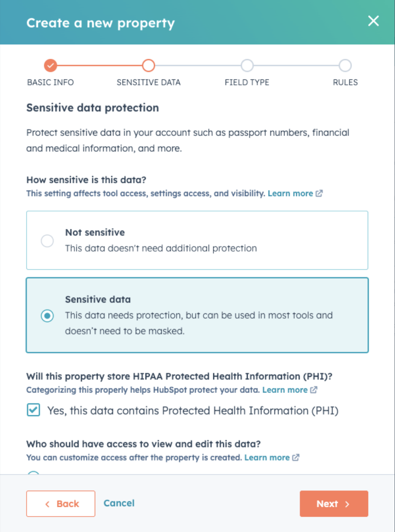Click external link icon beside access Learn more
Viewport: 395px width, 532px height.
pos(296,457)
